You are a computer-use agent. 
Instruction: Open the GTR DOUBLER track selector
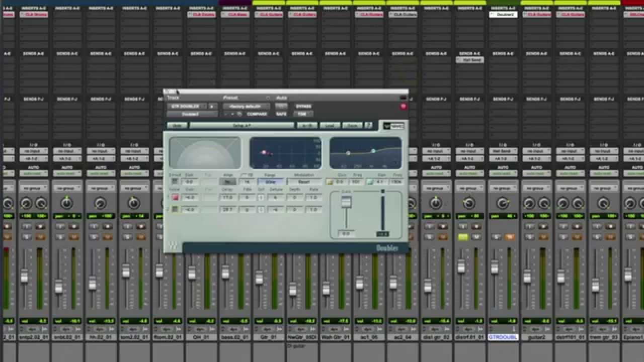(187, 107)
